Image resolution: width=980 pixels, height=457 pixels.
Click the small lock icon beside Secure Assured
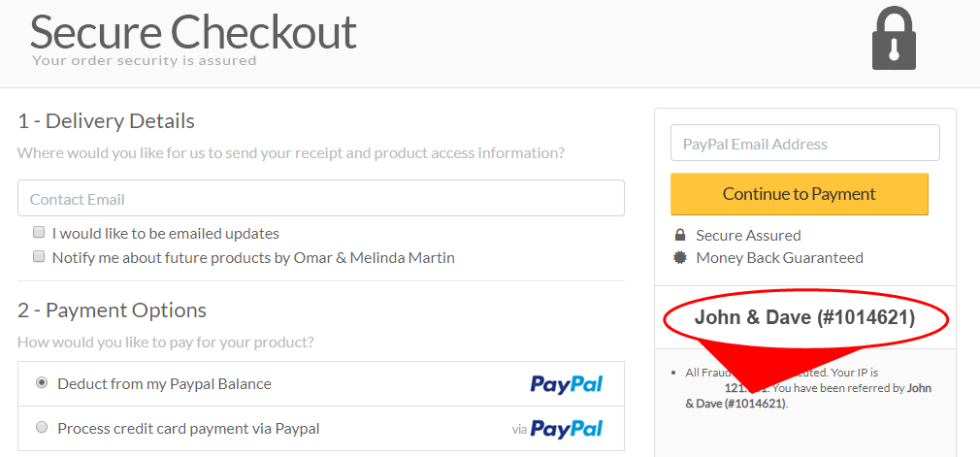(x=680, y=235)
